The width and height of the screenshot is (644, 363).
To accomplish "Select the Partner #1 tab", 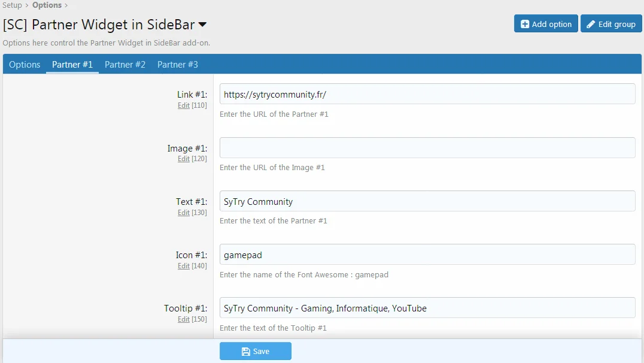I will click(x=72, y=64).
